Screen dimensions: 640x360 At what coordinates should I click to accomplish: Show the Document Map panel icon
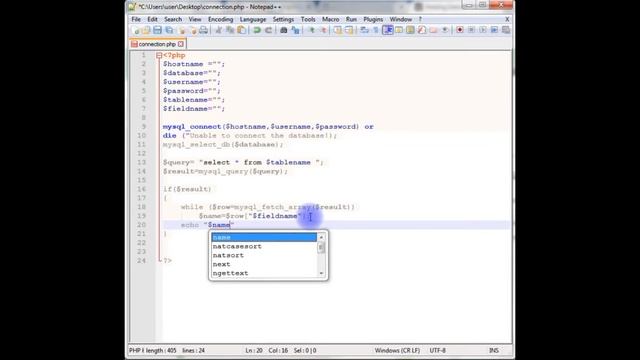pos(410,30)
